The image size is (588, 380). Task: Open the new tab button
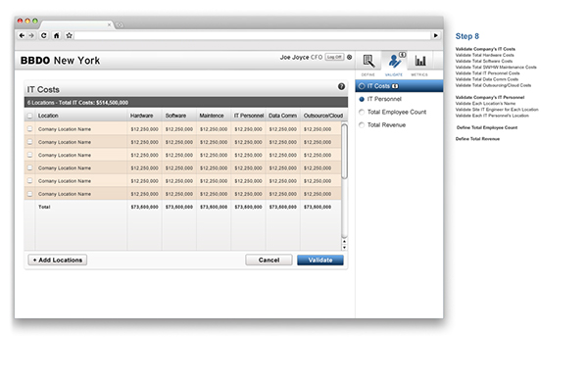[120, 24]
